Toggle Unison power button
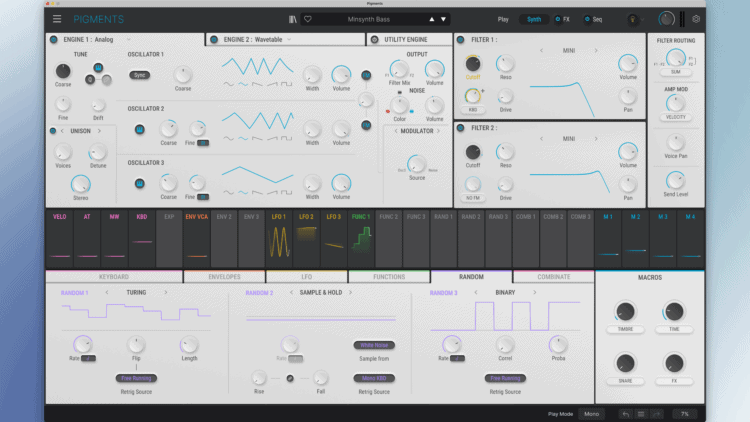Viewport: 750px width, 422px height. pos(53,131)
